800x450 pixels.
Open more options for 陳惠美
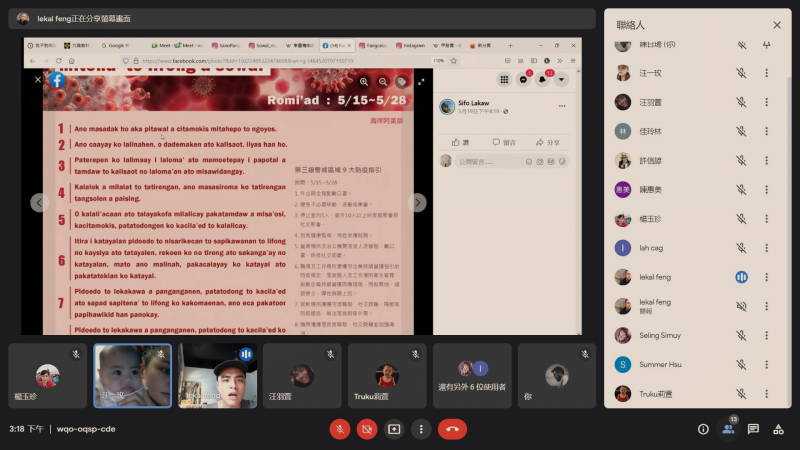coord(766,189)
